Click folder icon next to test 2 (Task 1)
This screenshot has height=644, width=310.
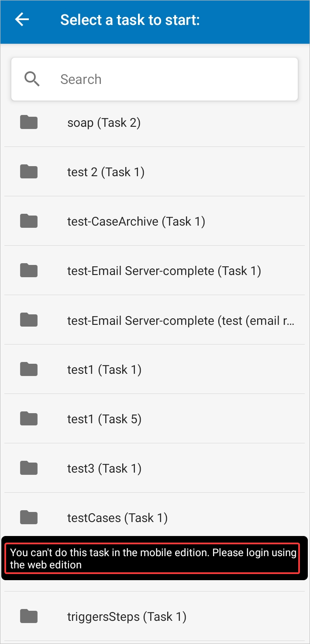(x=29, y=172)
